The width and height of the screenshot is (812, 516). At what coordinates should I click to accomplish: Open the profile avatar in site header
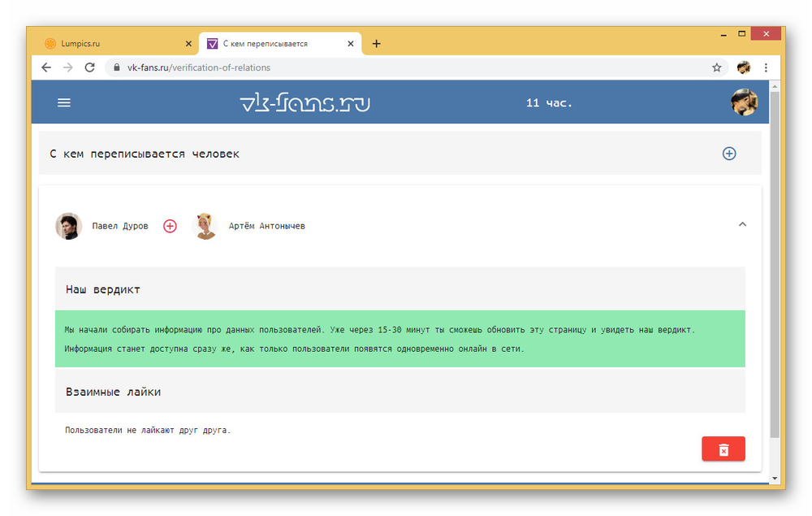click(x=744, y=102)
